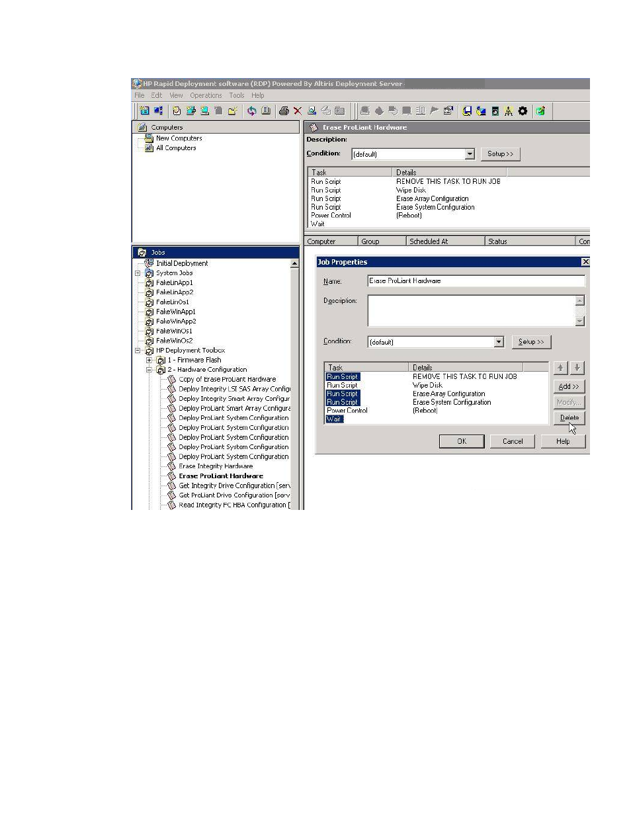Viewport: 631px width, 840px height.
Task: Click the Copy of Erase ProLiant Hardware icon
Action: click(x=171, y=380)
